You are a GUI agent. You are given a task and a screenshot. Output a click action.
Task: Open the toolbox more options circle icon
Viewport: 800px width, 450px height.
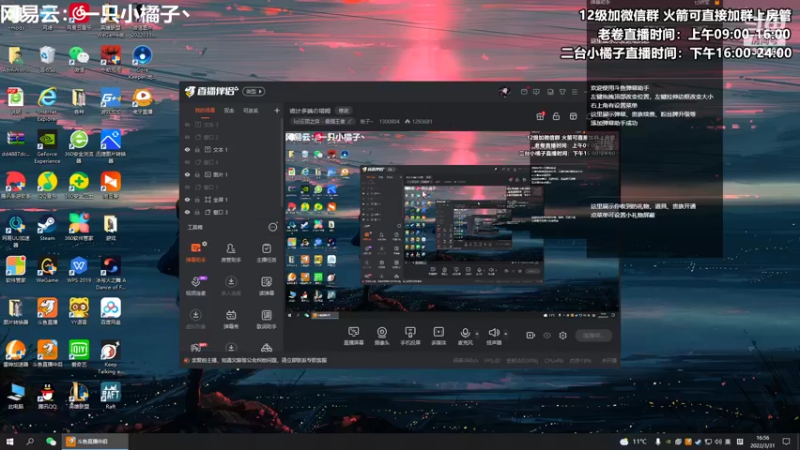click(x=273, y=227)
